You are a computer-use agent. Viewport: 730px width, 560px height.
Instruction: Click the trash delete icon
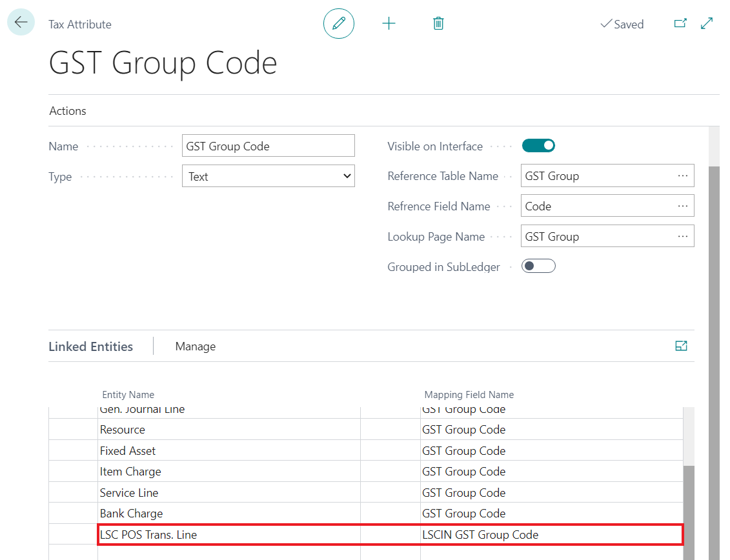438,24
